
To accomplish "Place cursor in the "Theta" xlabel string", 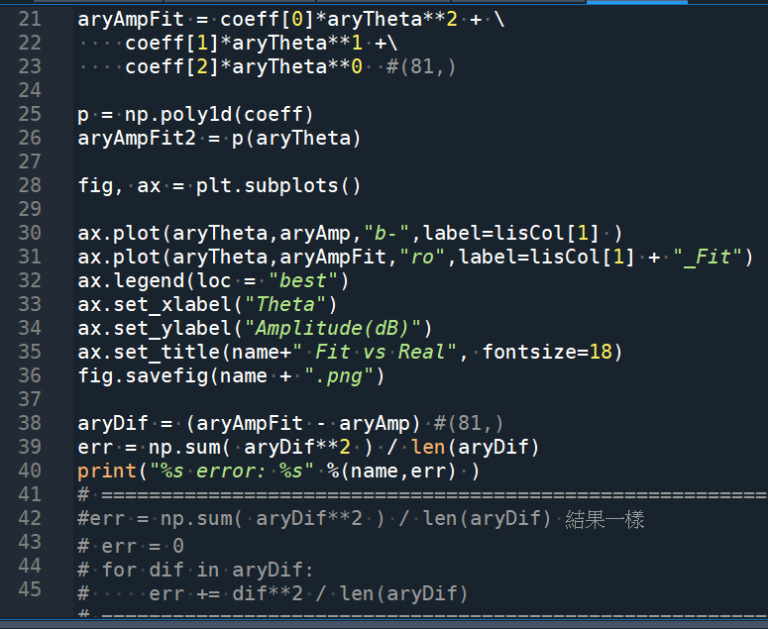I will 291,304.
